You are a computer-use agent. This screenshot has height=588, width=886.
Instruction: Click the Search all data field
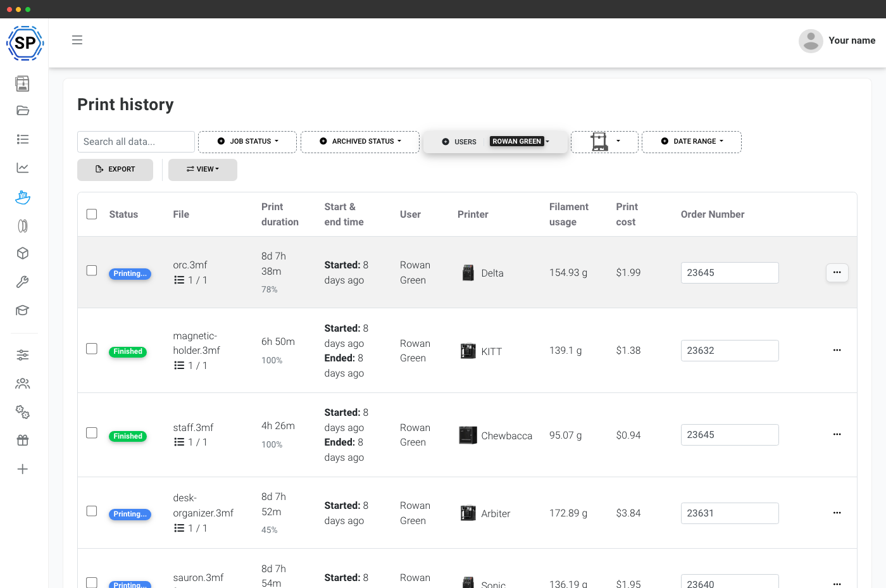[x=136, y=142]
